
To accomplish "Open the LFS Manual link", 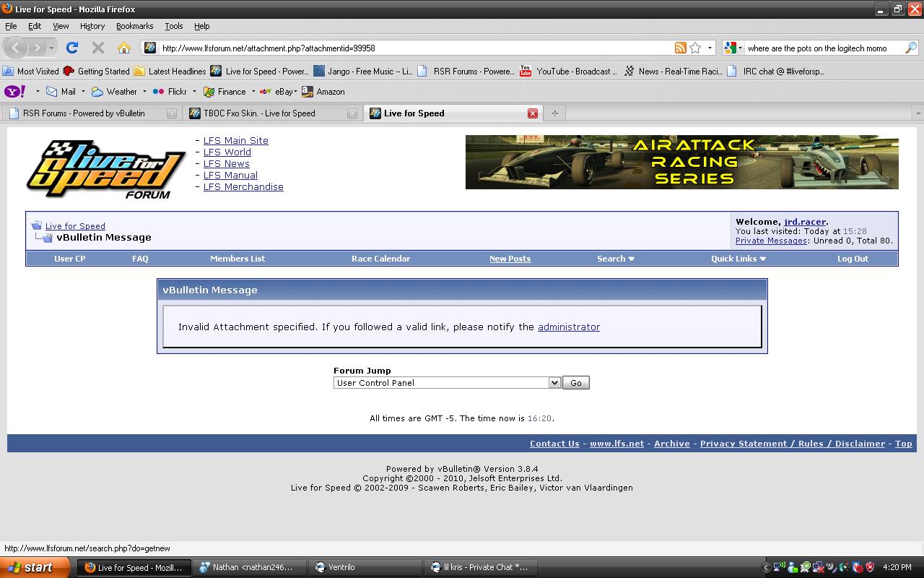I will (230, 175).
